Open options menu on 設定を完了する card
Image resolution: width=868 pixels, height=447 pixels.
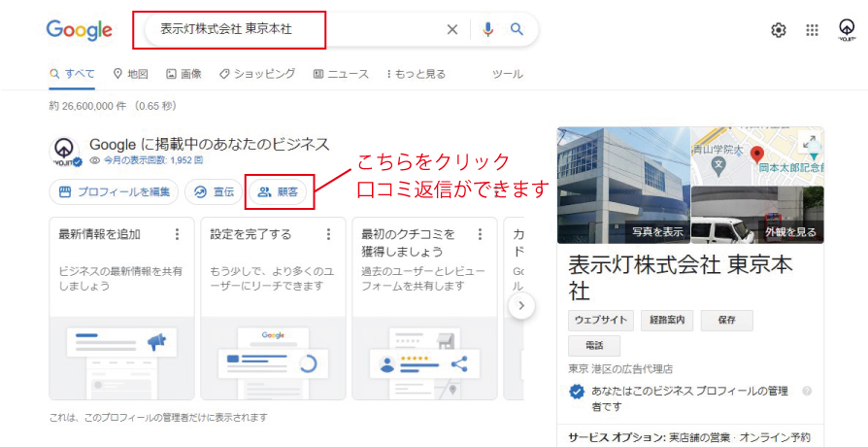[329, 234]
